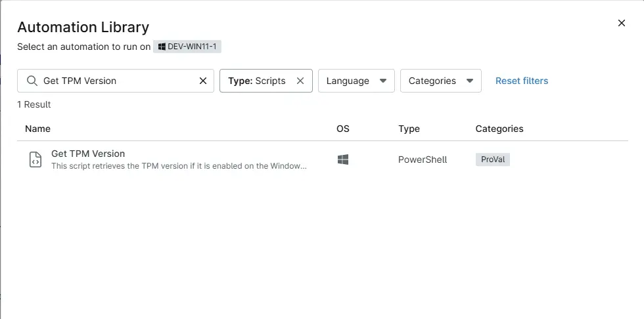Click the Name column header
The height and width of the screenshot is (319, 644).
point(37,129)
